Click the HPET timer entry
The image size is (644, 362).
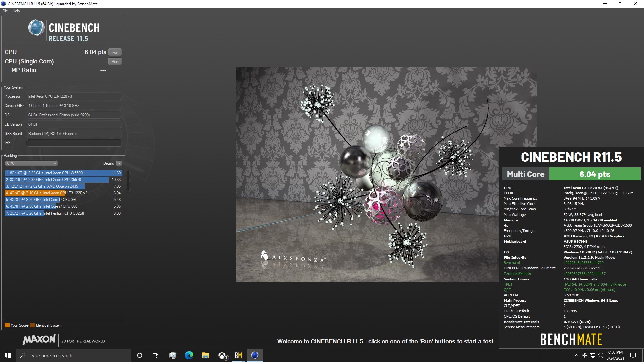click(508, 285)
